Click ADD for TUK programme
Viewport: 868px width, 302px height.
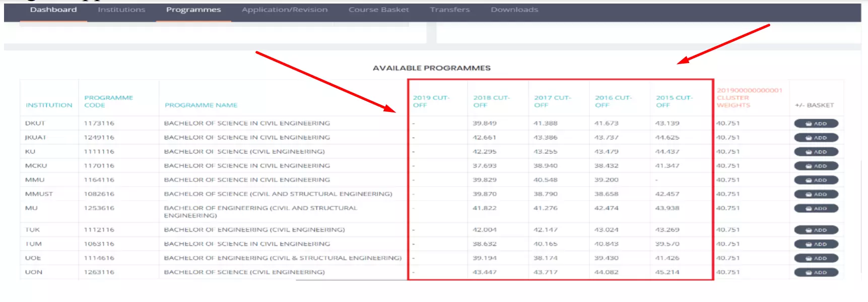pyautogui.click(x=816, y=230)
